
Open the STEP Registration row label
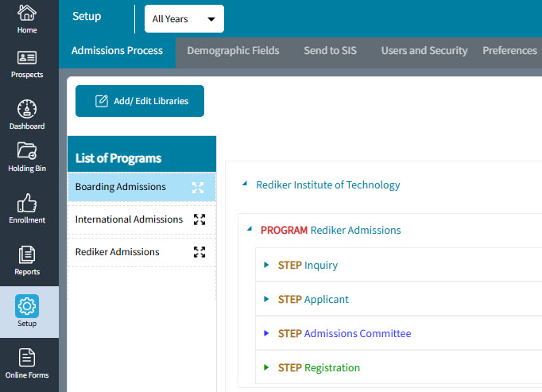click(x=319, y=367)
